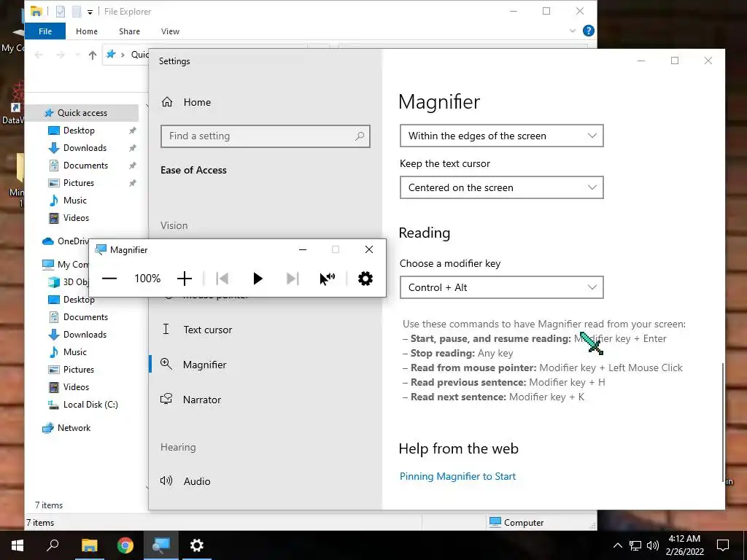This screenshot has width=747, height=560.
Task: Minimize the Magnifier toolbar window
Action: pyautogui.click(x=303, y=249)
